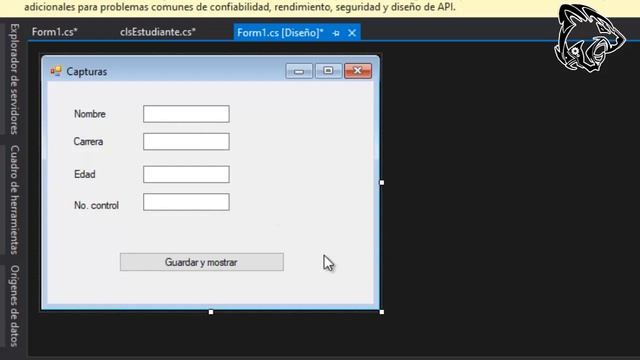Click the form's bottom-right corner handle

[x=382, y=312]
